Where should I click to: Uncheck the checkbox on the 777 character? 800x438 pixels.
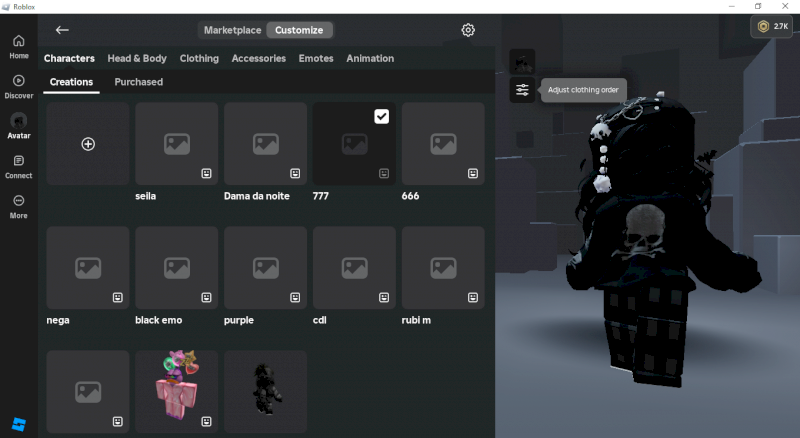point(382,116)
